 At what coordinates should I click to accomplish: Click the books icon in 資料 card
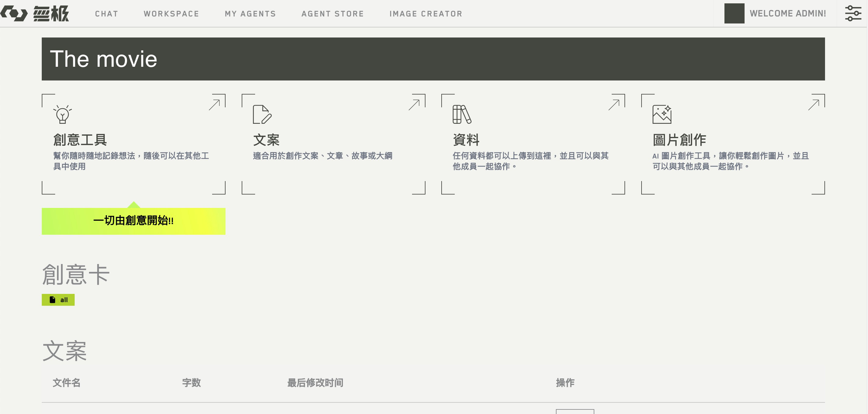coord(462,114)
